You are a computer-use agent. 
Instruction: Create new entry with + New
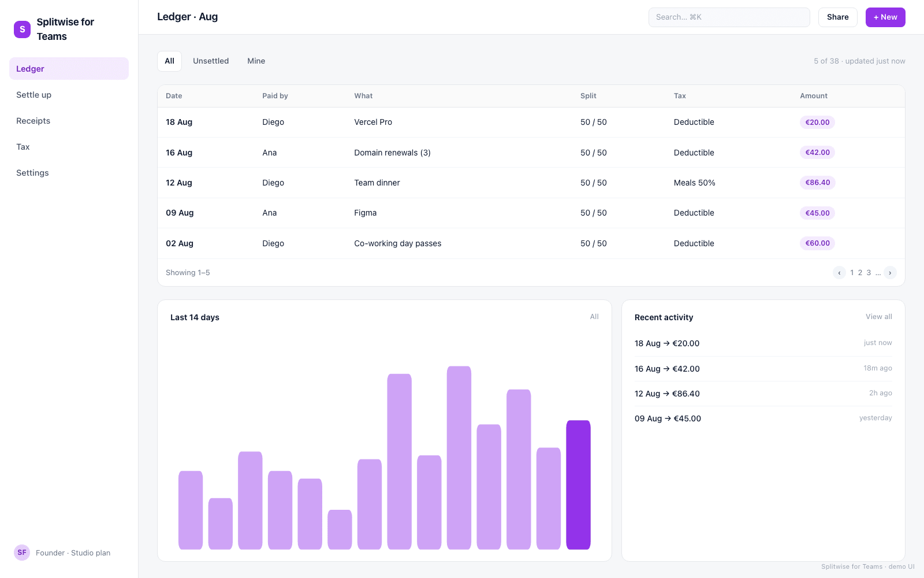coord(885,17)
